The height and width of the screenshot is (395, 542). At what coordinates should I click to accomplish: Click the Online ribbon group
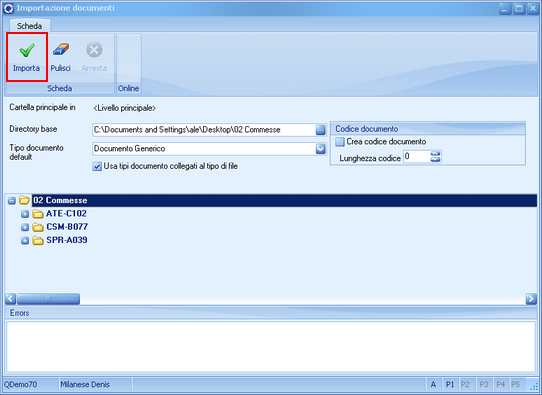(129, 64)
